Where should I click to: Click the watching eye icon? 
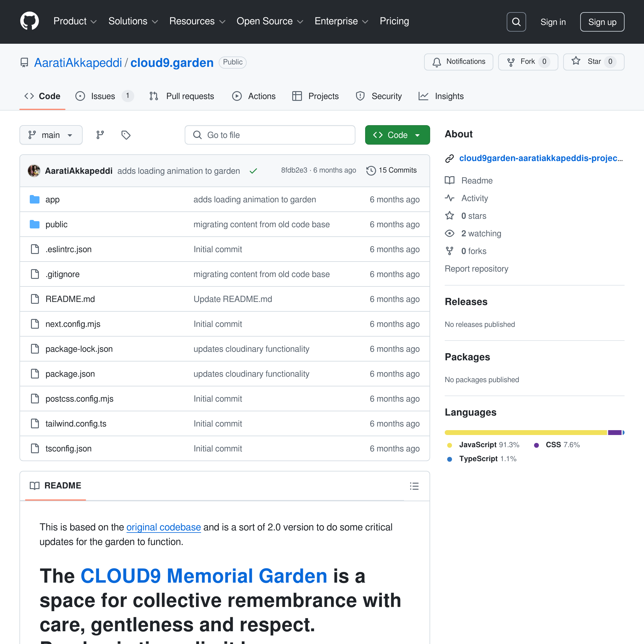pos(449,233)
